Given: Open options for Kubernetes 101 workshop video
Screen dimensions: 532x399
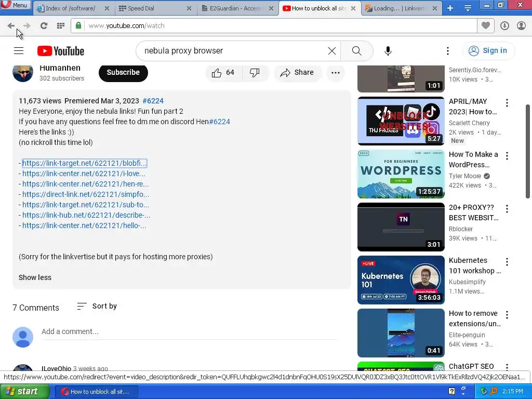Looking at the screenshot, I should (x=507, y=262).
